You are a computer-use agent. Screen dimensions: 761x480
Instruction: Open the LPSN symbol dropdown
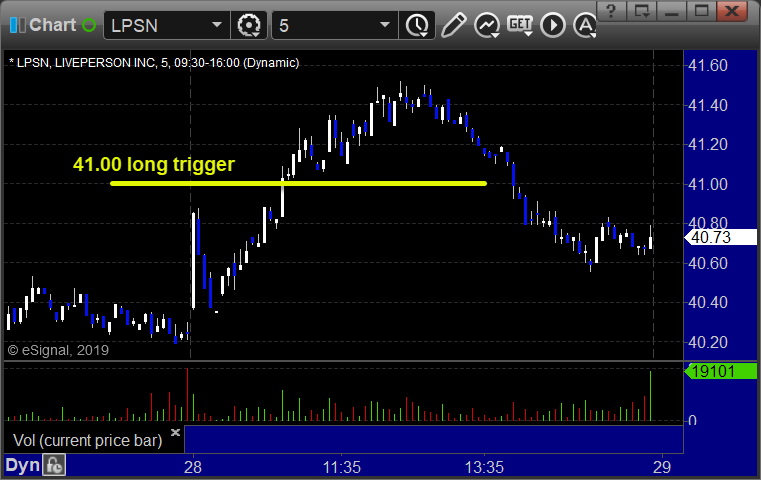coord(216,25)
